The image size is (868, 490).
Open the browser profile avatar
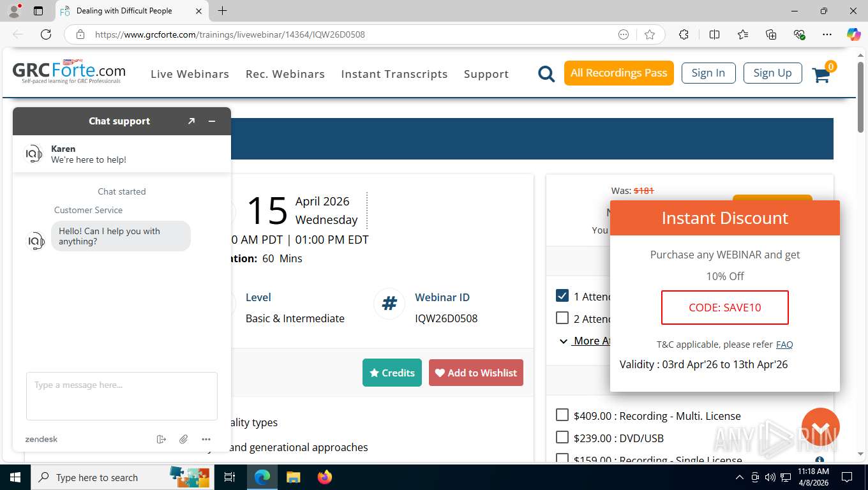(13, 11)
